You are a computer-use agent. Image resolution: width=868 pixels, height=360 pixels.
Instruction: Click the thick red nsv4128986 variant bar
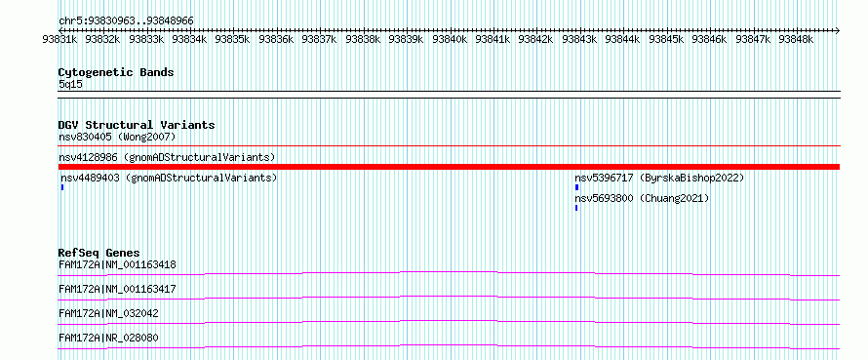tap(449, 167)
